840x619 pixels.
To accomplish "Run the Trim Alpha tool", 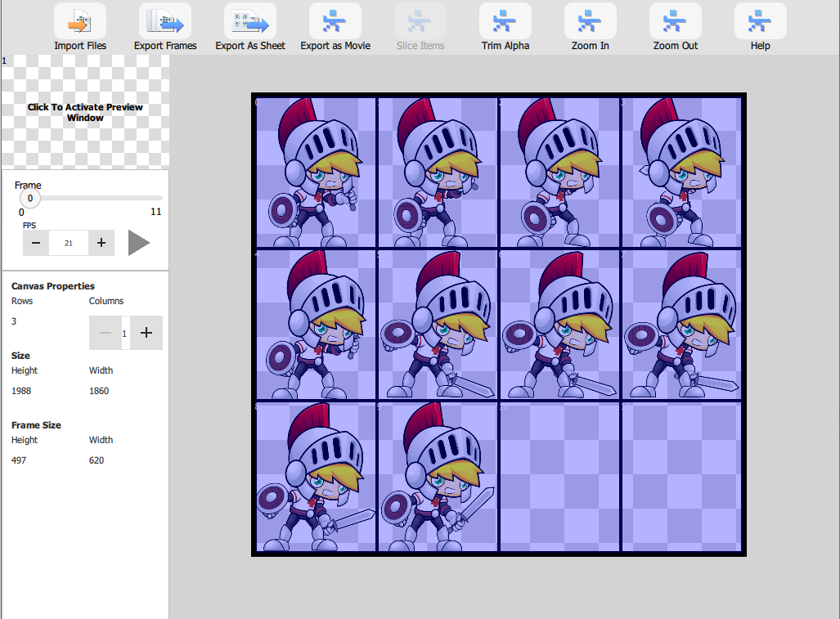I will pos(505,21).
